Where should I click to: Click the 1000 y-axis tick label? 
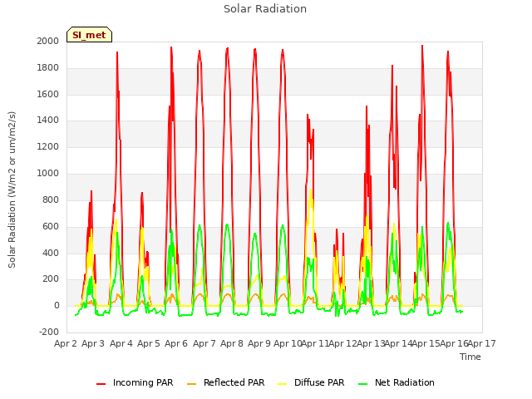48,174
